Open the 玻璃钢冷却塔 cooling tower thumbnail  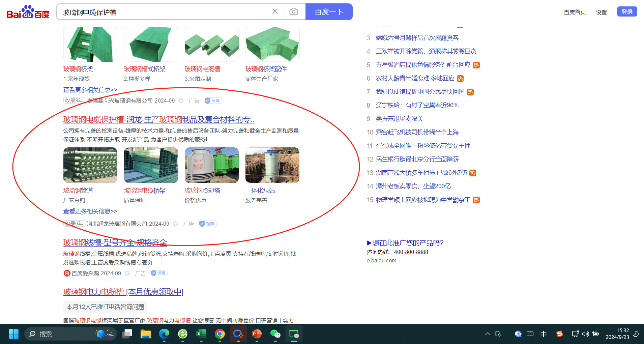click(x=212, y=165)
